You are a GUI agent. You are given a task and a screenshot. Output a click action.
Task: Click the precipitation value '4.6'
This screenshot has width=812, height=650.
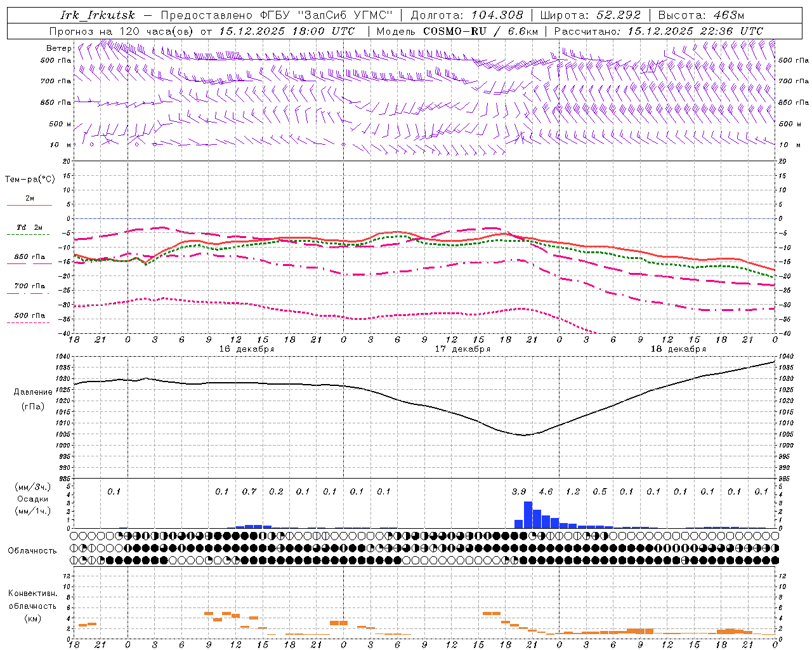tap(546, 491)
